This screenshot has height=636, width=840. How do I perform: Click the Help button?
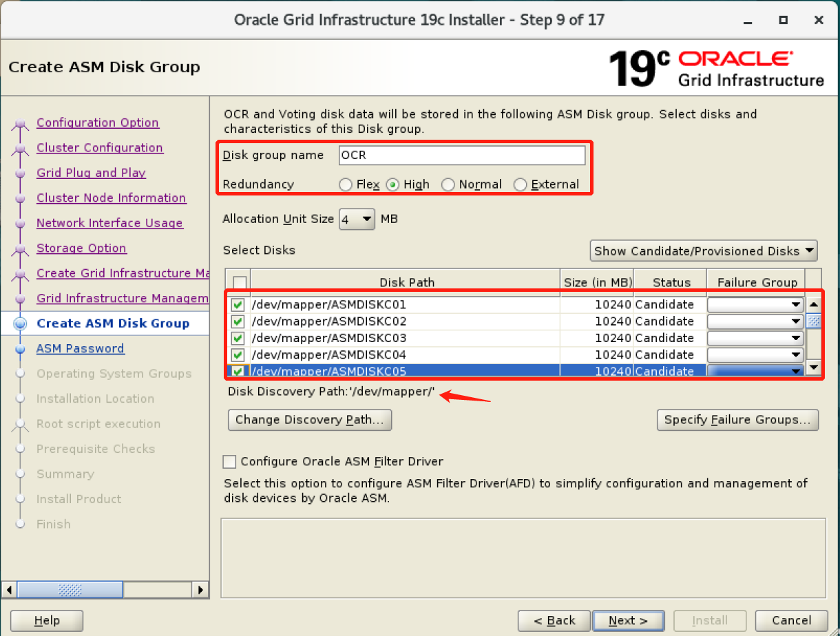pyautogui.click(x=47, y=621)
